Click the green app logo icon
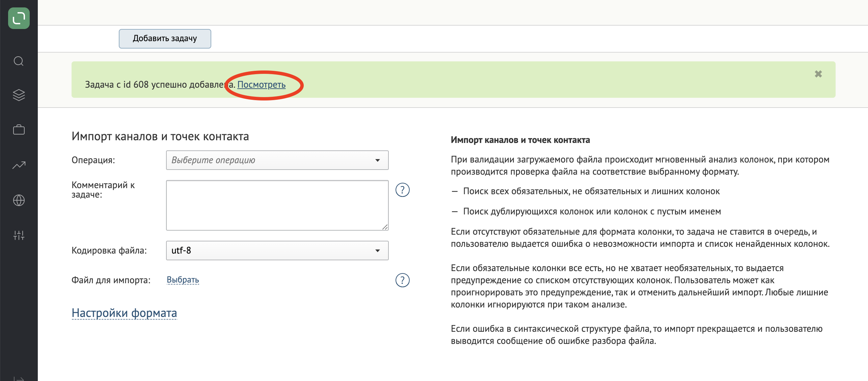Image resolution: width=868 pixels, height=381 pixels. coord(19,18)
